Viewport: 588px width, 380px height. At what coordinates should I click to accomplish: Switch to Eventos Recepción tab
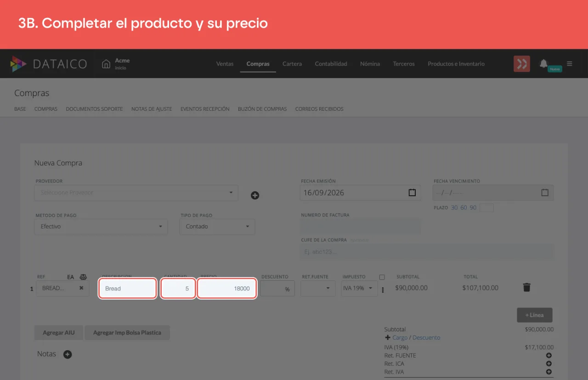tap(205, 109)
